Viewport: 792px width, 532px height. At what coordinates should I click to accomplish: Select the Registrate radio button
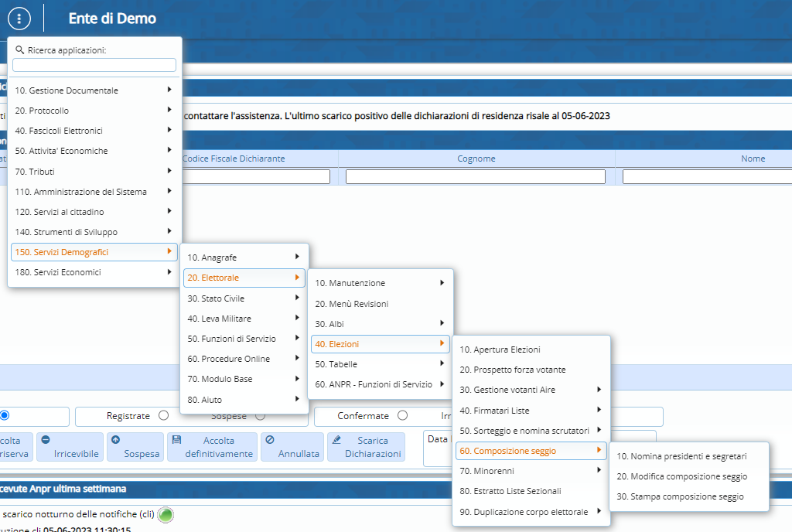point(163,416)
